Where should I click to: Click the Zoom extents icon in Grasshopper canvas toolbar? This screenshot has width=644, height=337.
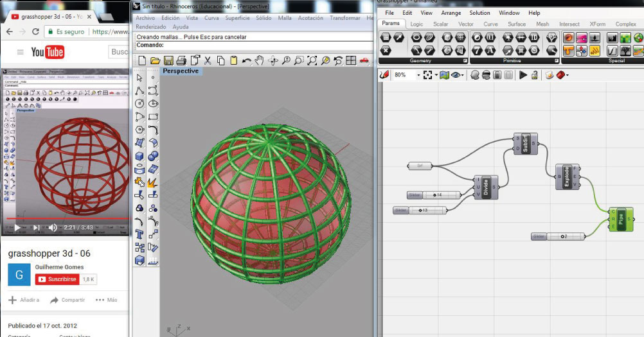tap(427, 75)
